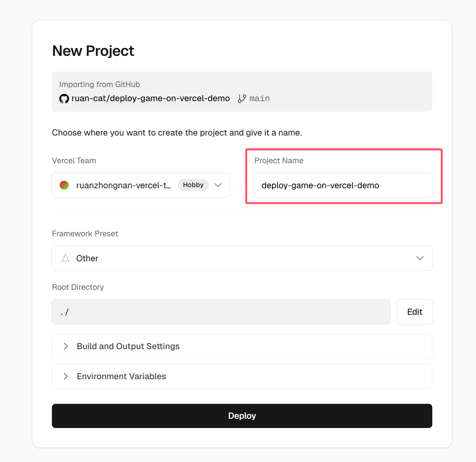Expand Build and Output Settings

pos(242,346)
